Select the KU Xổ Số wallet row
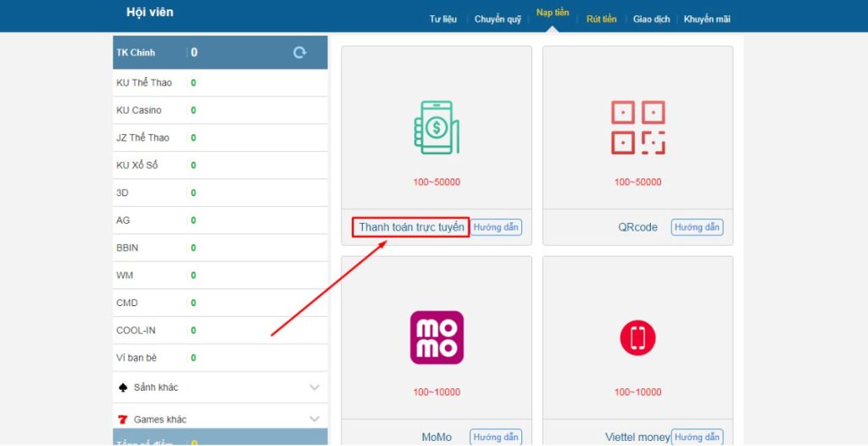The width and height of the screenshot is (868, 446). point(220,165)
